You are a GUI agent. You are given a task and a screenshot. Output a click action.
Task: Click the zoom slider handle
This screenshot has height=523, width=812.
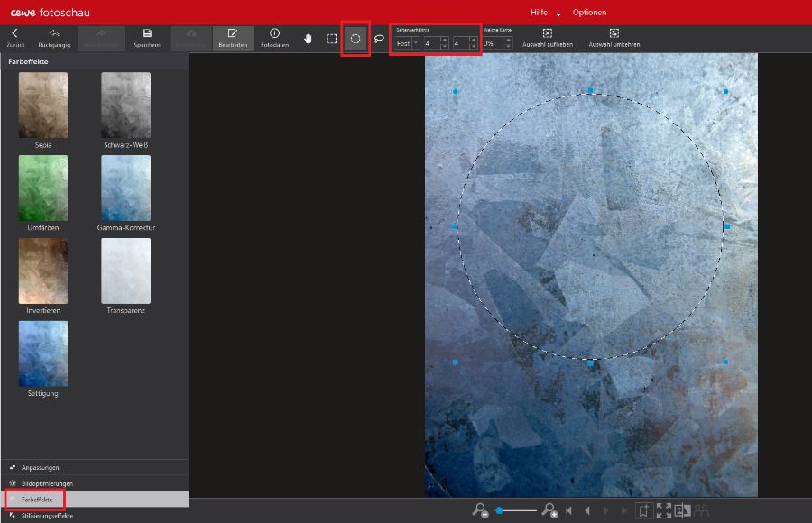click(499, 510)
